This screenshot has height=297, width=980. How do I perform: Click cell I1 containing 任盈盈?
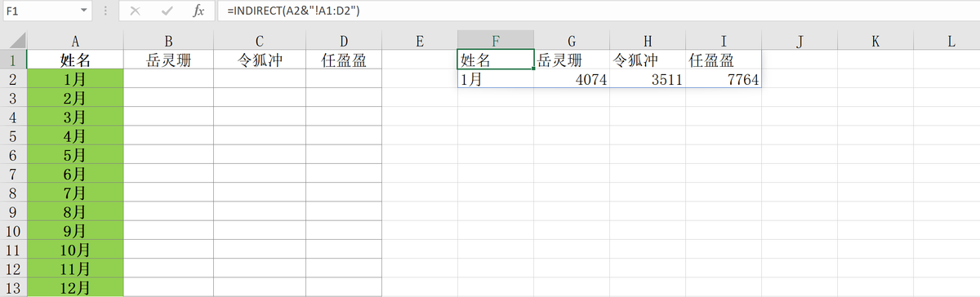(x=724, y=60)
